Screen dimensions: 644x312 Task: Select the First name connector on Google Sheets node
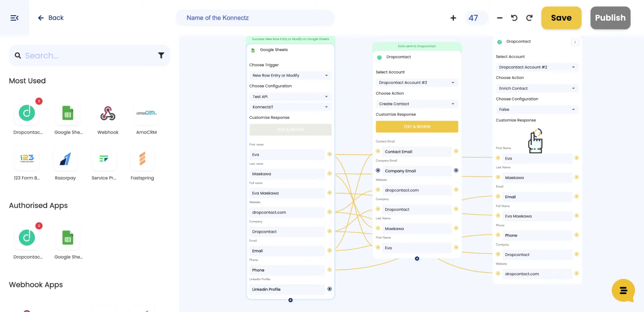330,154
